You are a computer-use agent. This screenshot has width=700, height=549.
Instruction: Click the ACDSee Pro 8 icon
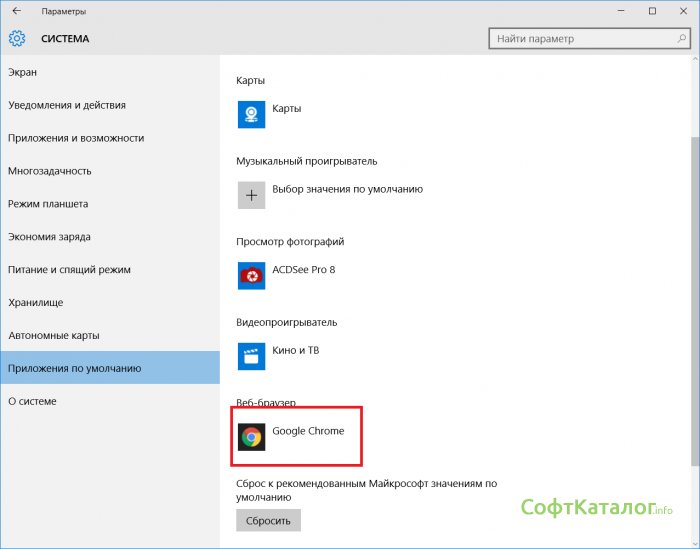coord(251,275)
